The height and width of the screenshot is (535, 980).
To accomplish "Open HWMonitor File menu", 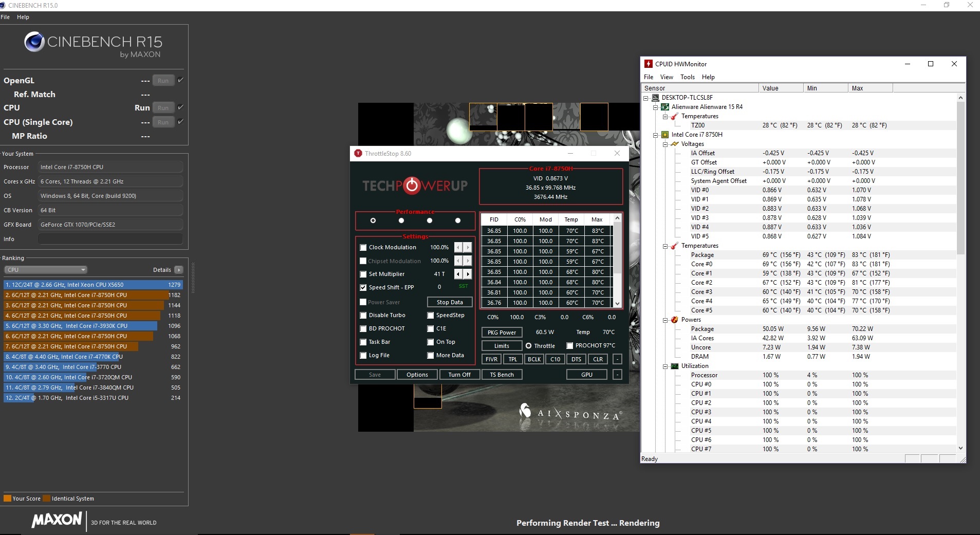I will tap(649, 77).
